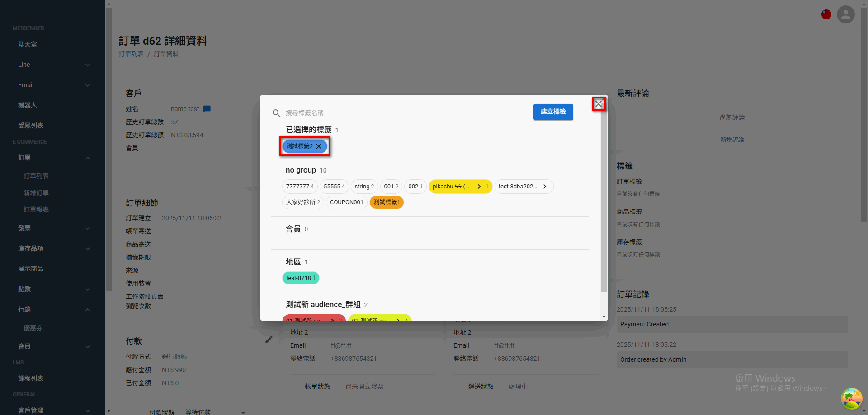Click the sidebar scroll-down arrow
This screenshot has height=415, width=868.
click(x=108, y=411)
